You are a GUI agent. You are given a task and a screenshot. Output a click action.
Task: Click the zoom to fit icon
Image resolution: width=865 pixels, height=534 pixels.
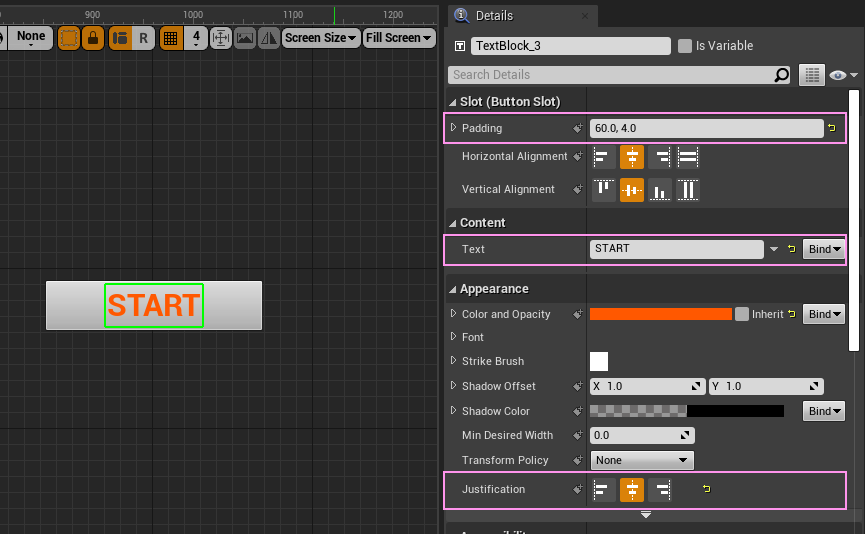221,38
